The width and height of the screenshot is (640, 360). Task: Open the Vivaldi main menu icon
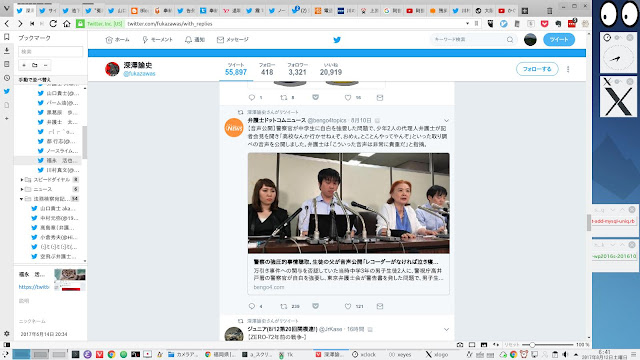pyautogui.click(x=6, y=9)
